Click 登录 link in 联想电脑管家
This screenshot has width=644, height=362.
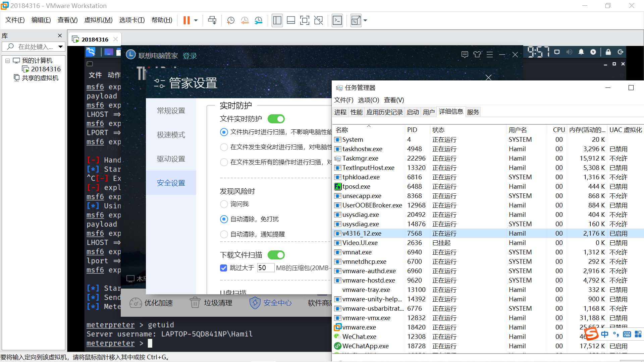190,56
